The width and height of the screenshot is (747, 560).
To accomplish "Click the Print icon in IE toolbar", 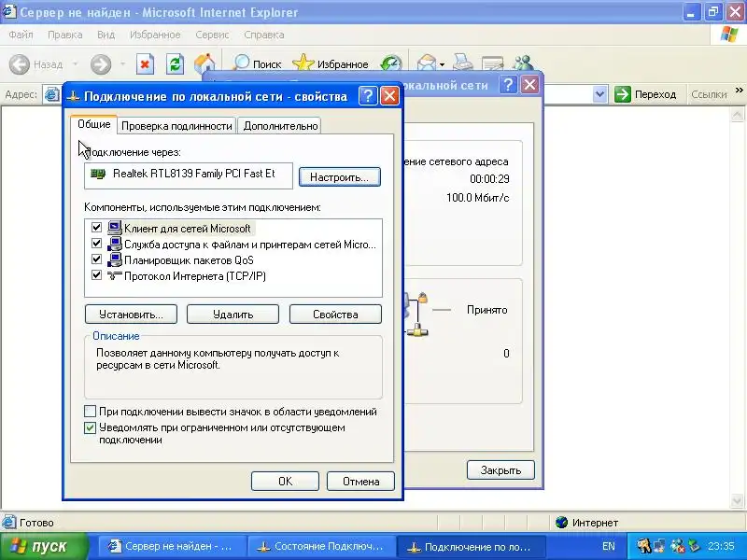I will [x=462, y=63].
